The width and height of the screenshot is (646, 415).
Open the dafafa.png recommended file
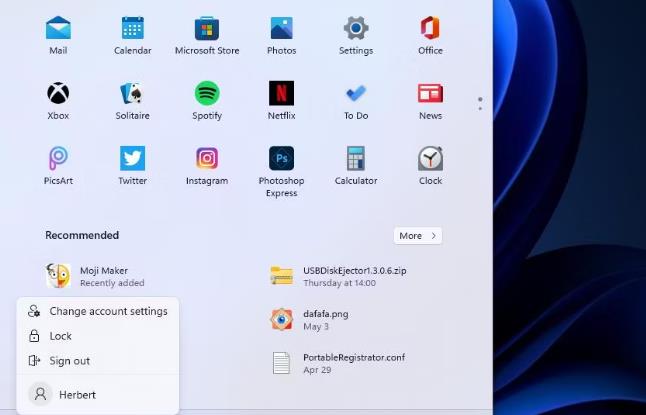coord(309,320)
